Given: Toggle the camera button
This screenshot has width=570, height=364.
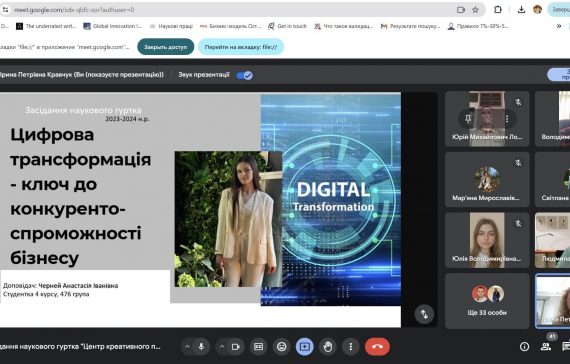Looking at the screenshot, I should coord(236,347).
